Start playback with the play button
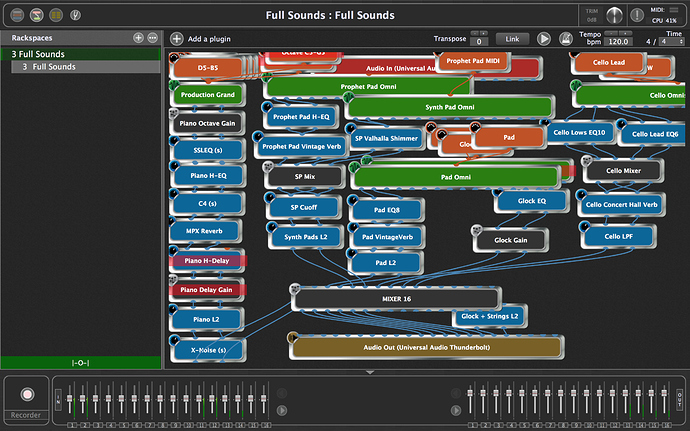 544,39
